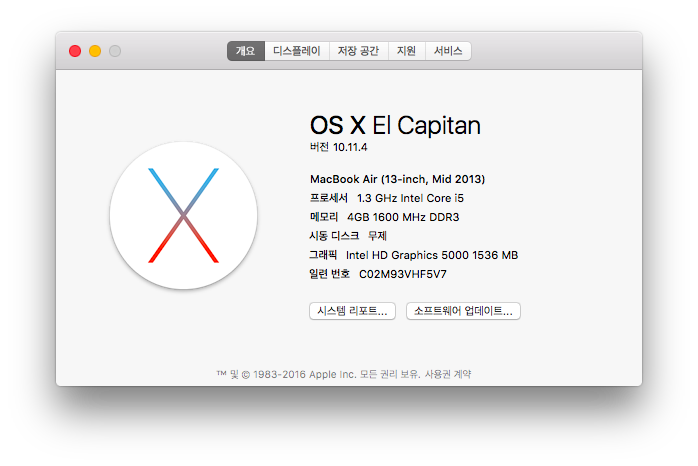
Task: Click the graphics value Intel HD Graphics 5000
Action: (x=407, y=255)
